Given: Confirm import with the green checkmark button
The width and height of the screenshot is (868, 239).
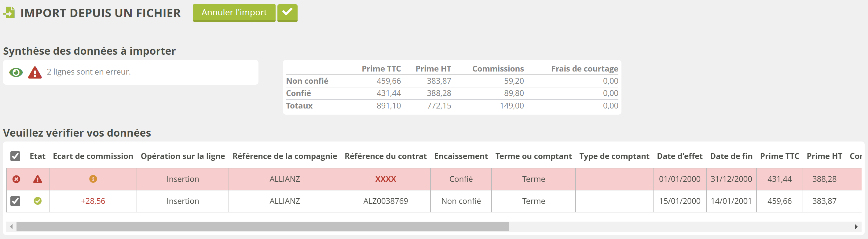Looking at the screenshot, I should click(x=287, y=13).
